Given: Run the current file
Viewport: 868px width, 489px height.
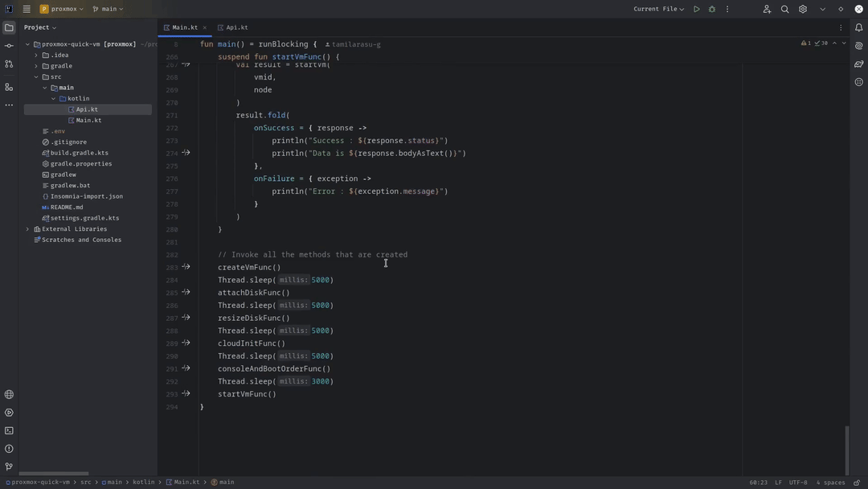Looking at the screenshot, I should (696, 9).
